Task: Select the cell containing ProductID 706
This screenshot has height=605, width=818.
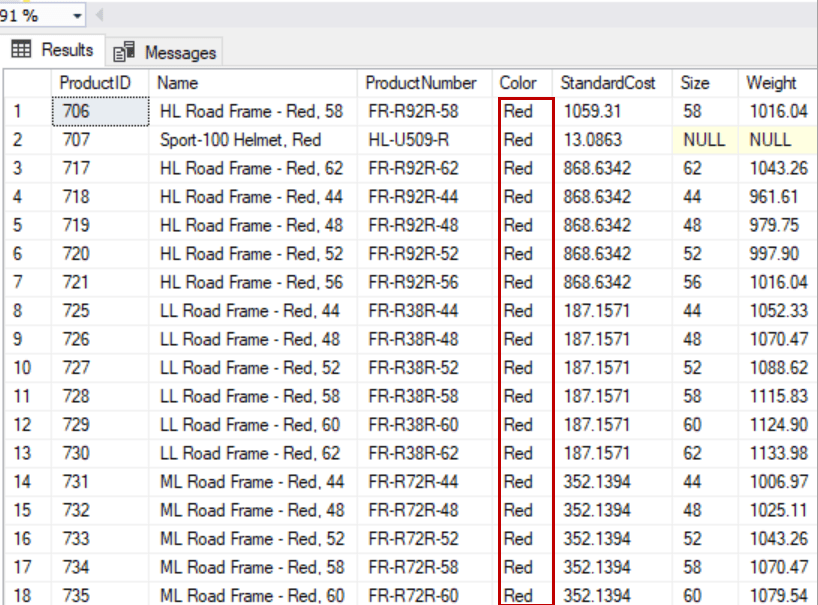Action: 75,111
